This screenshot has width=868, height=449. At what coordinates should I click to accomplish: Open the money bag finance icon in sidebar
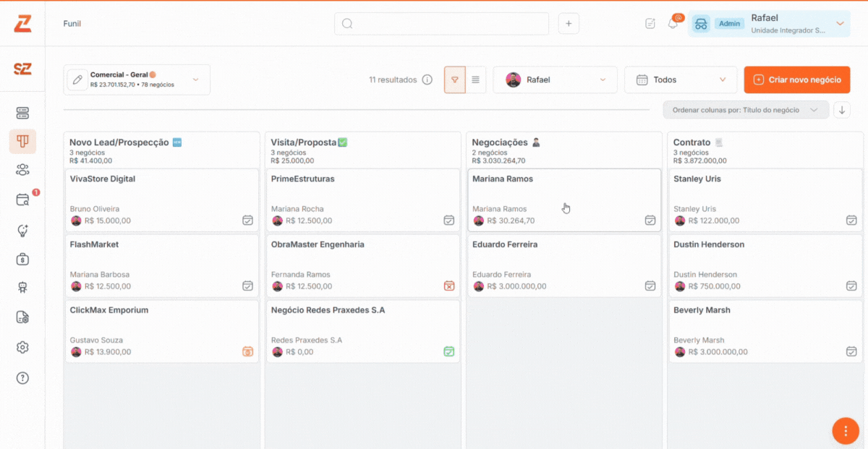pyautogui.click(x=22, y=259)
